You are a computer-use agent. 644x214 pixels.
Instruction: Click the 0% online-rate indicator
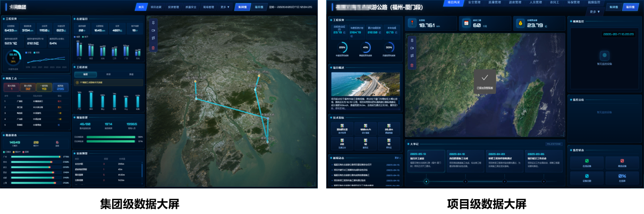(x=622, y=176)
